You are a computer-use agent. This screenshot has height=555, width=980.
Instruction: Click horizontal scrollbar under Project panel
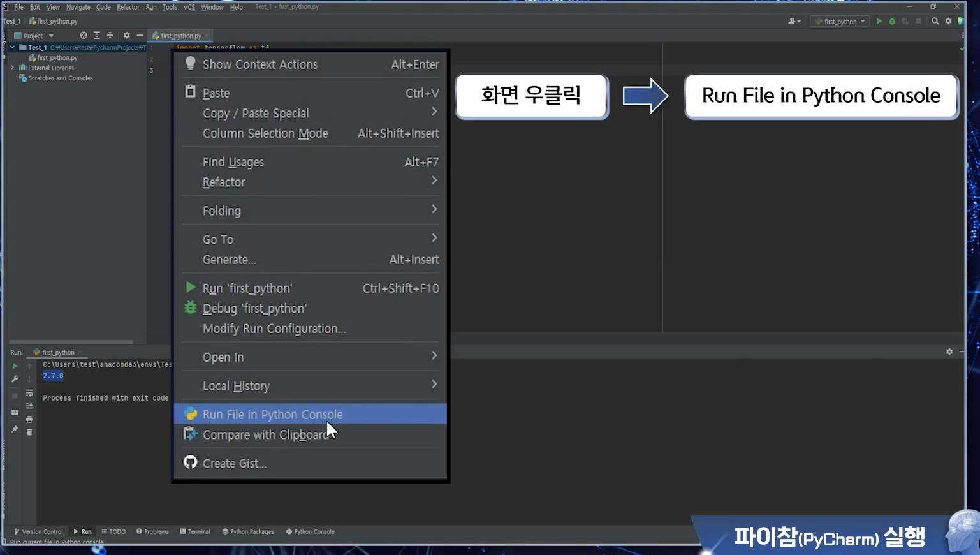tap(71, 342)
